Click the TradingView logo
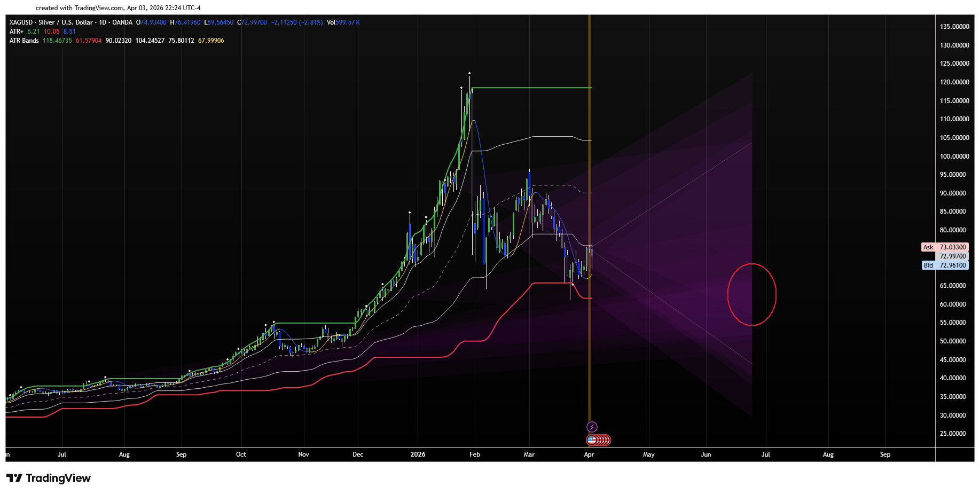 (x=49, y=478)
